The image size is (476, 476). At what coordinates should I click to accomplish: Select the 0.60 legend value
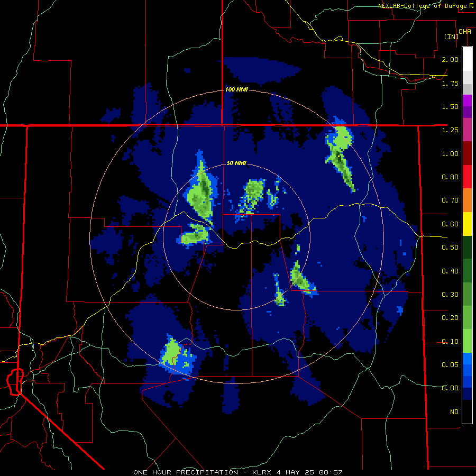450,224
